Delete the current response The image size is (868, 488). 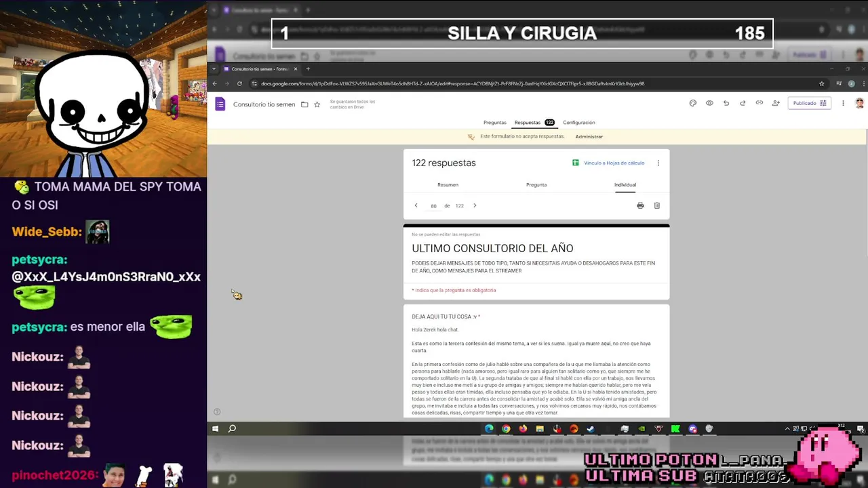point(656,205)
